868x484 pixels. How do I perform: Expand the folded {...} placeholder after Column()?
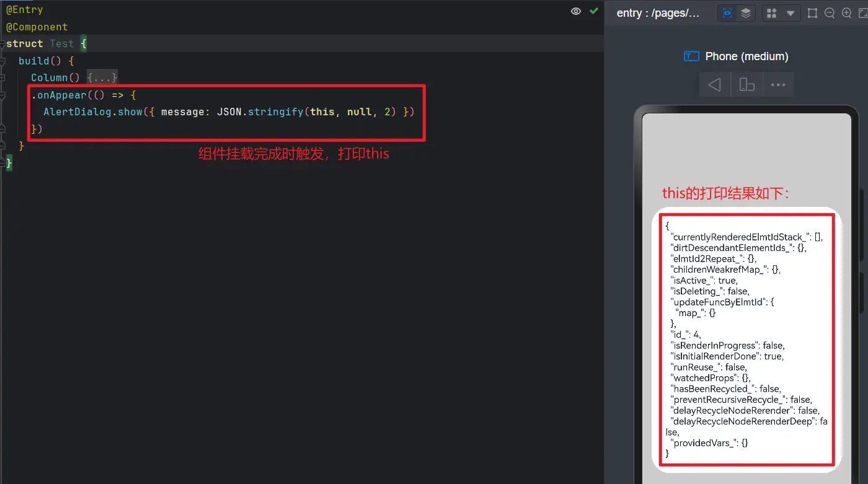point(102,77)
